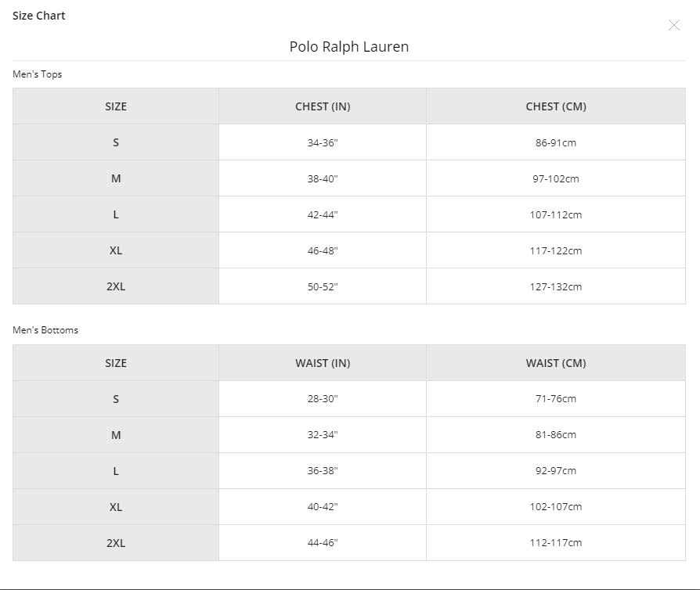
Task: Select the 2XL row in Men's Tops
Action: pos(349,286)
